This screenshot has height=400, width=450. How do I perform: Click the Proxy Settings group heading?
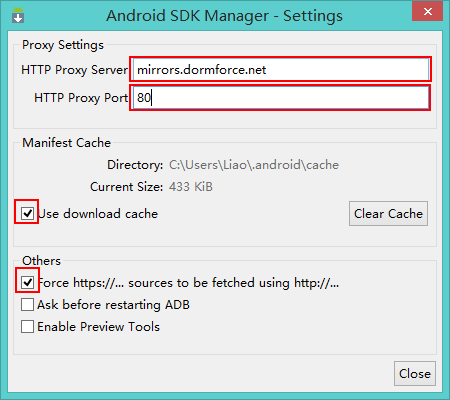coord(63,45)
